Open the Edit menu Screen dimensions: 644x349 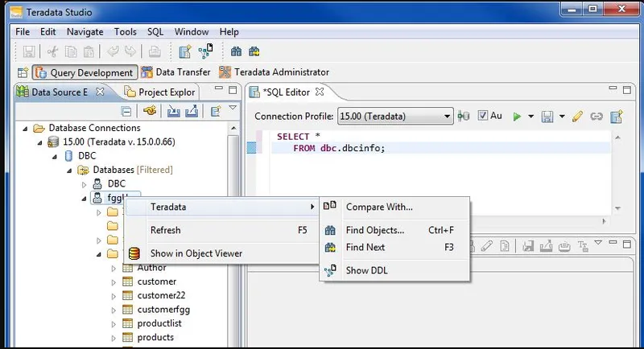pos(47,31)
